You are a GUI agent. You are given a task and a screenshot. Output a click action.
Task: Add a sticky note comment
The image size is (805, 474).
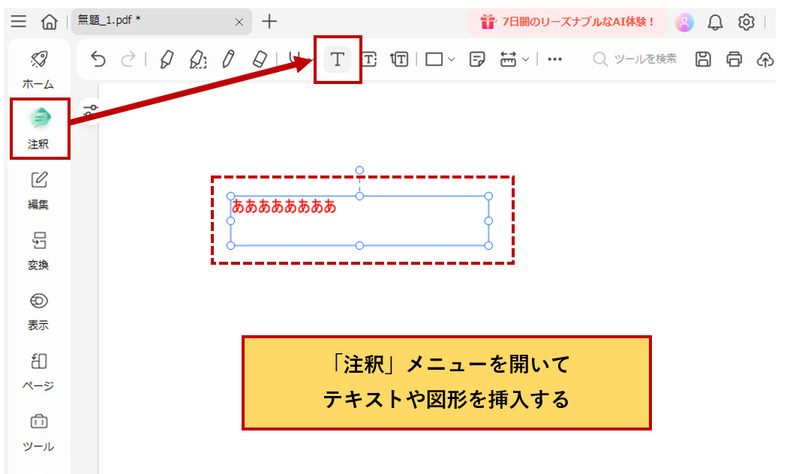(x=477, y=60)
